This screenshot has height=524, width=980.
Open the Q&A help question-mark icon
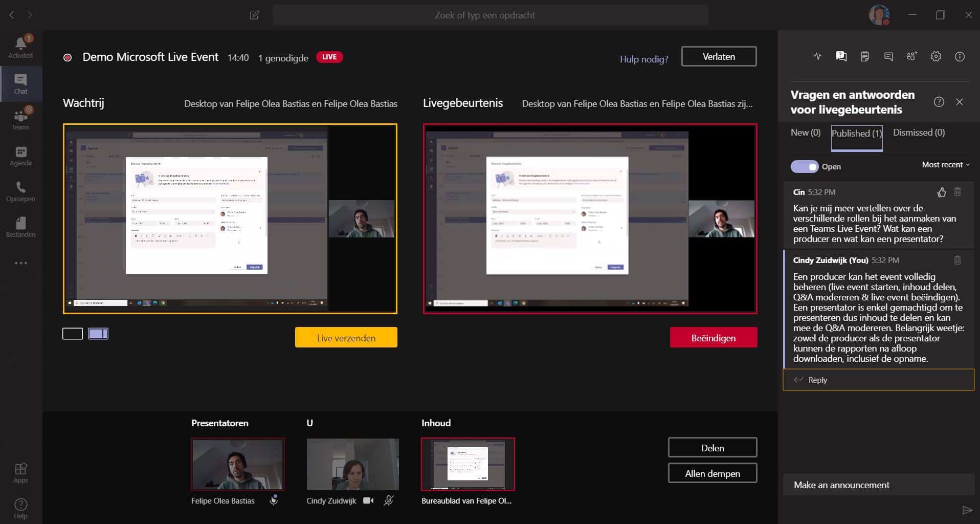click(939, 102)
